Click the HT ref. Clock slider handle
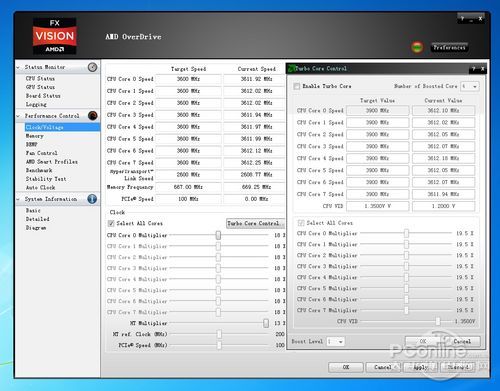The image size is (500, 391). tap(219, 334)
